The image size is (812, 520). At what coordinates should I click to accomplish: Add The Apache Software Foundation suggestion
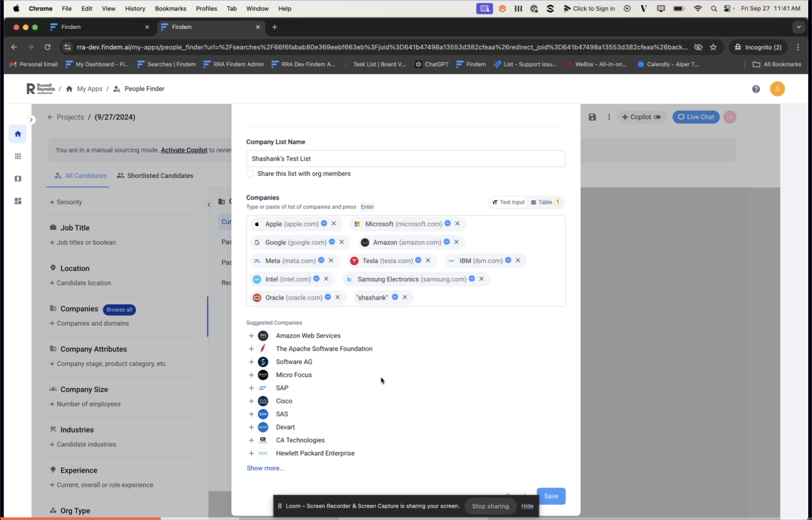click(251, 349)
